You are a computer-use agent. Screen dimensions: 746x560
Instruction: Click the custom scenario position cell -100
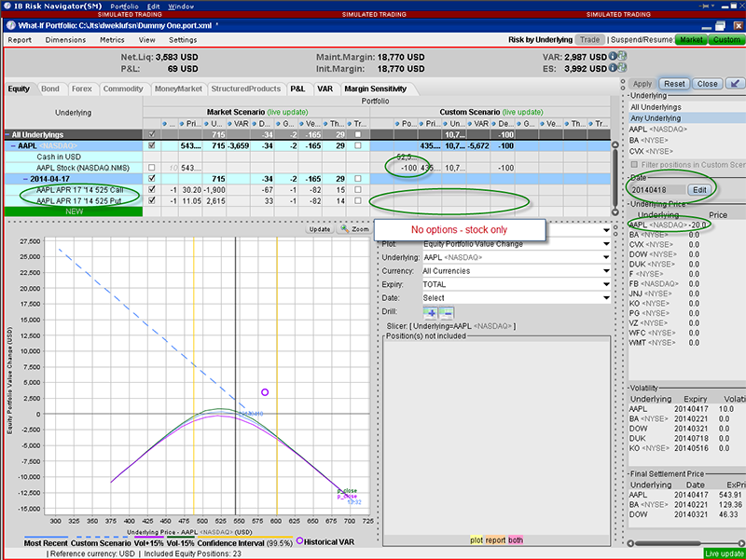click(408, 168)
